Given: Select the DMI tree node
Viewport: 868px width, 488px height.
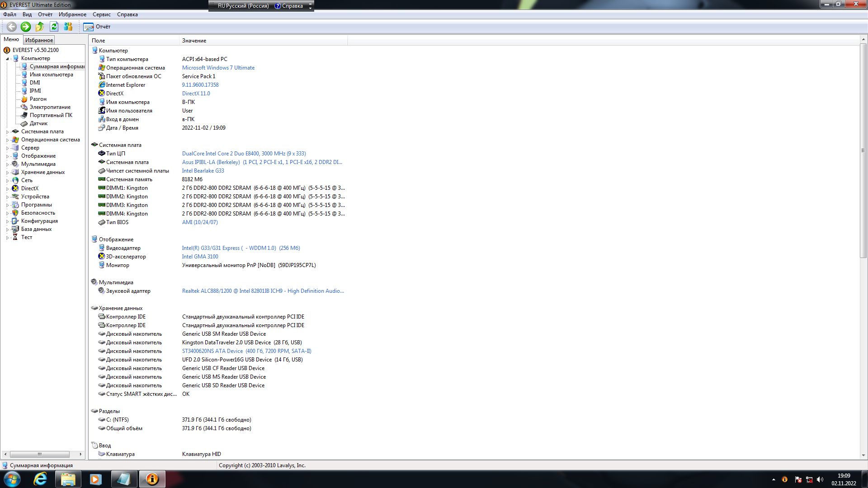Looking at the screenshot, I should pyautogui.click(x=35, y=83).
